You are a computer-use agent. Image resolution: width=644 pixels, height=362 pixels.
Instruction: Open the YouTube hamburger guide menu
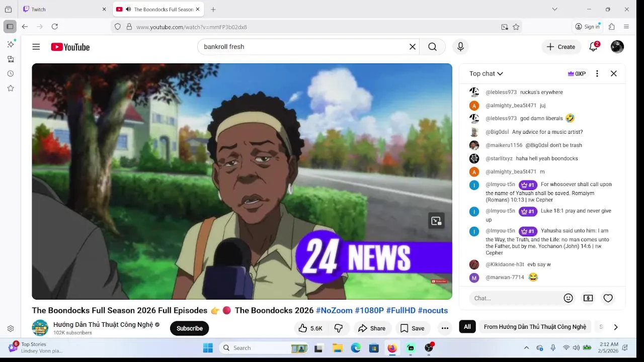tap(36, 47)
